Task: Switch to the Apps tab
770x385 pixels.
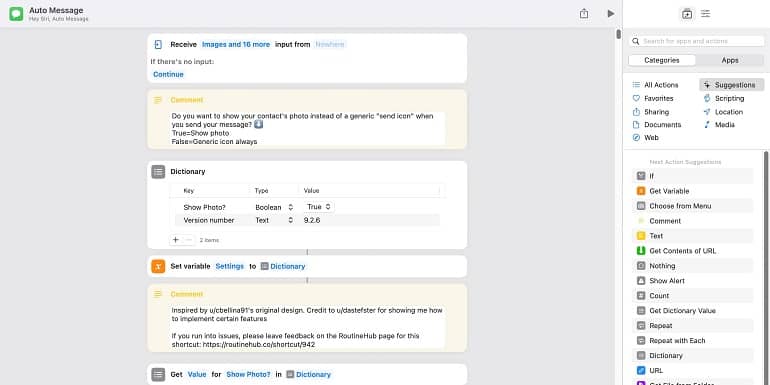Action: (x=730, y=60)
